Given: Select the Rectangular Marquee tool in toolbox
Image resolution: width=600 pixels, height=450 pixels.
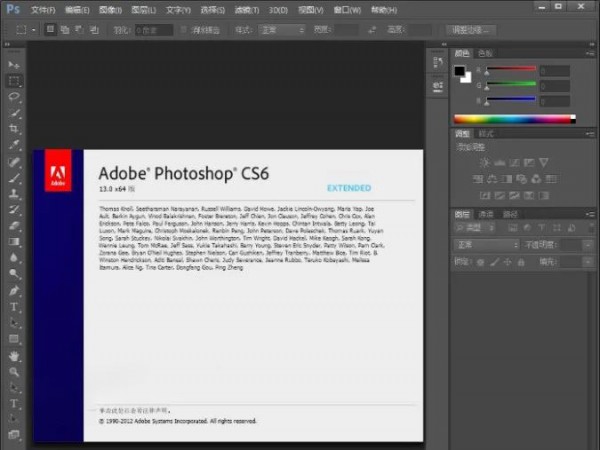Looking at the screenshot, I should click(x=14, y=81).
